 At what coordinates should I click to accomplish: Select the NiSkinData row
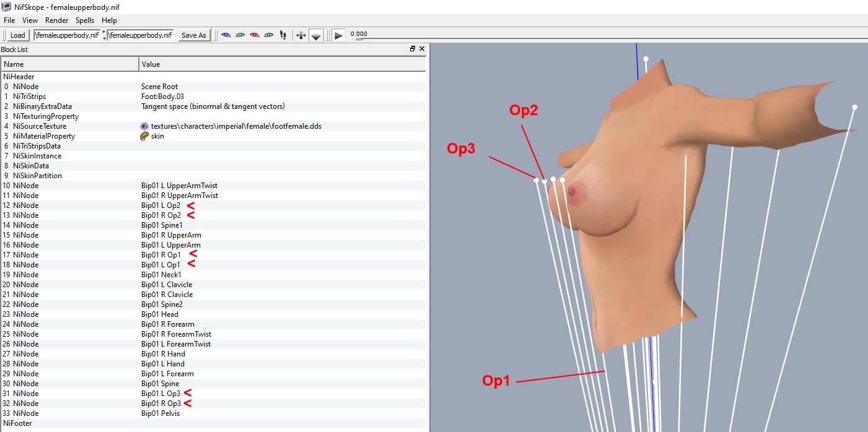click(213, 166)
